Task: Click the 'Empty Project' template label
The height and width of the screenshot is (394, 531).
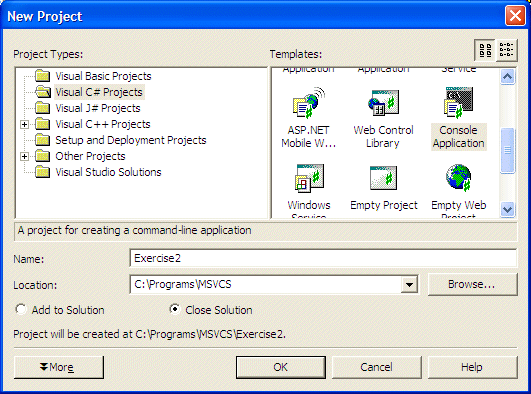Action: pyautogui.click(x=384, y=205)
